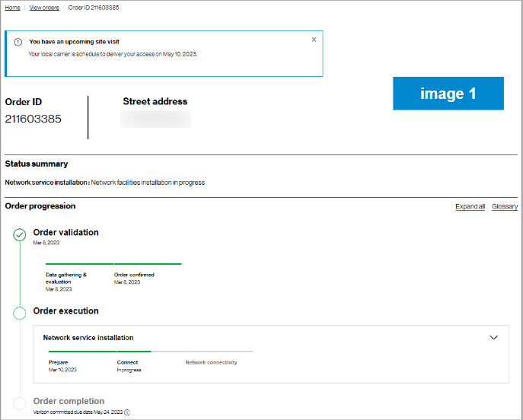Click the Order validation heading

point(65,232)
